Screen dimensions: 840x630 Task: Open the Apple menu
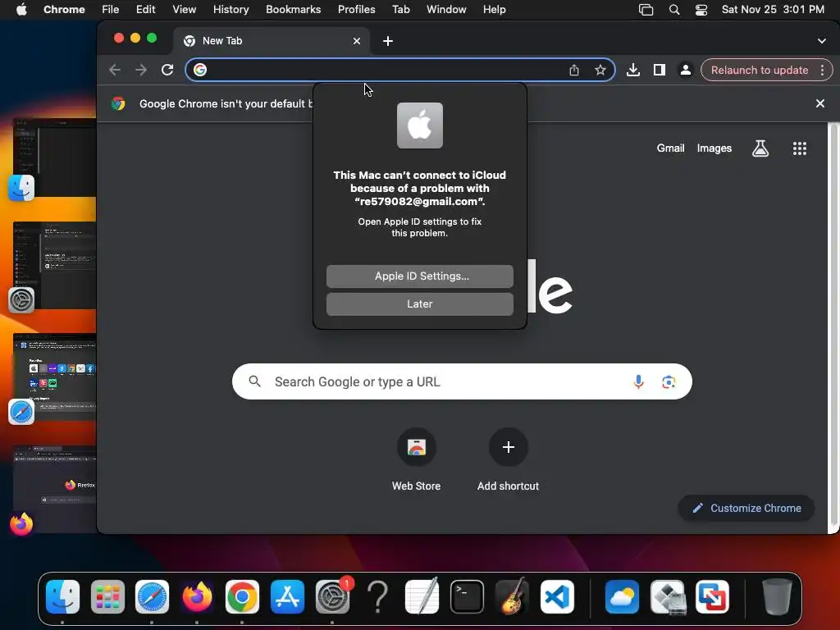21,10
